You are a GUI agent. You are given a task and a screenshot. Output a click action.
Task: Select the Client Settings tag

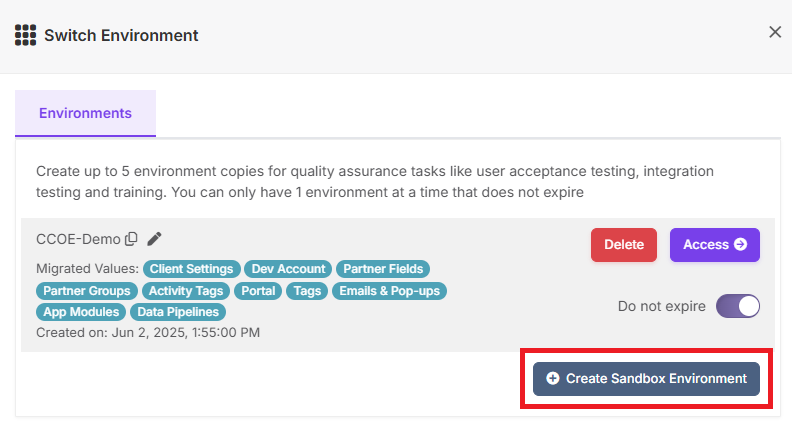[x=191, y=269]
